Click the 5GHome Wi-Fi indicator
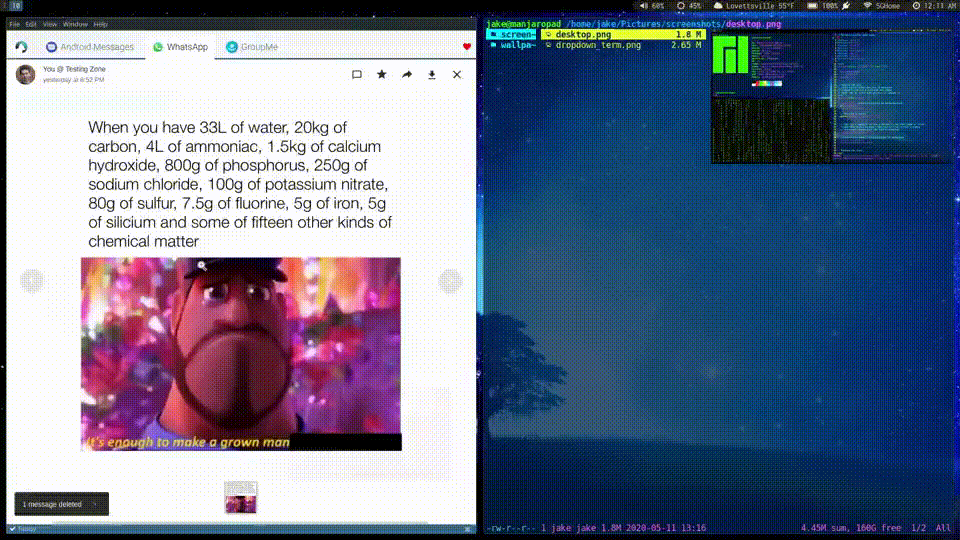 (x=882, y=6)
